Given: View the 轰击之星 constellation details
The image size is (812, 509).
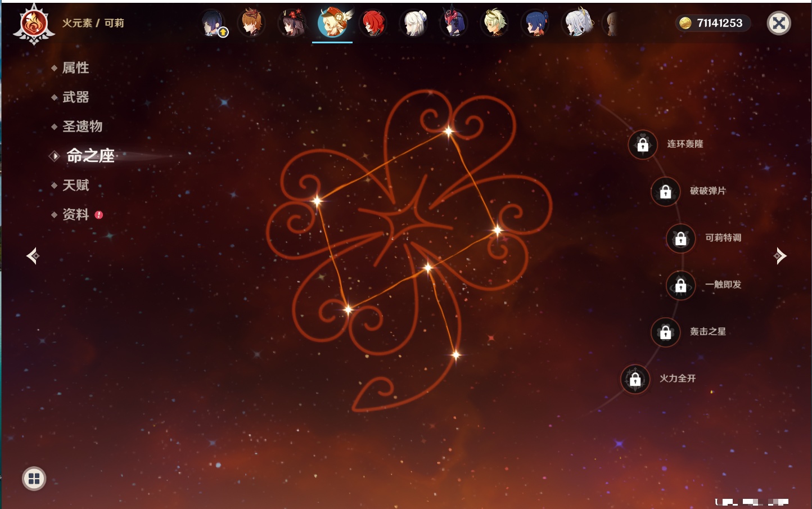Looking at the screenshot, I should tap(708, 332).
